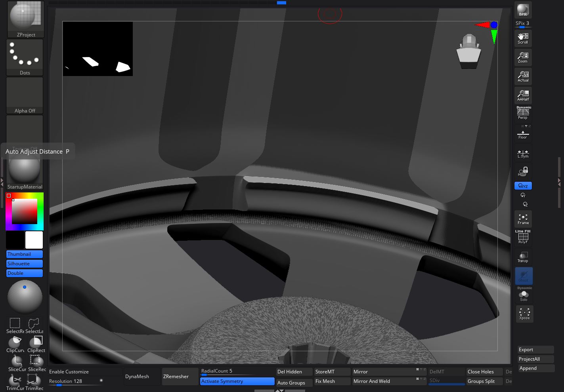Toggle PolyF line fill display
Image resolution: width=564 pixels, height=392 pixels.
(523, 238)
